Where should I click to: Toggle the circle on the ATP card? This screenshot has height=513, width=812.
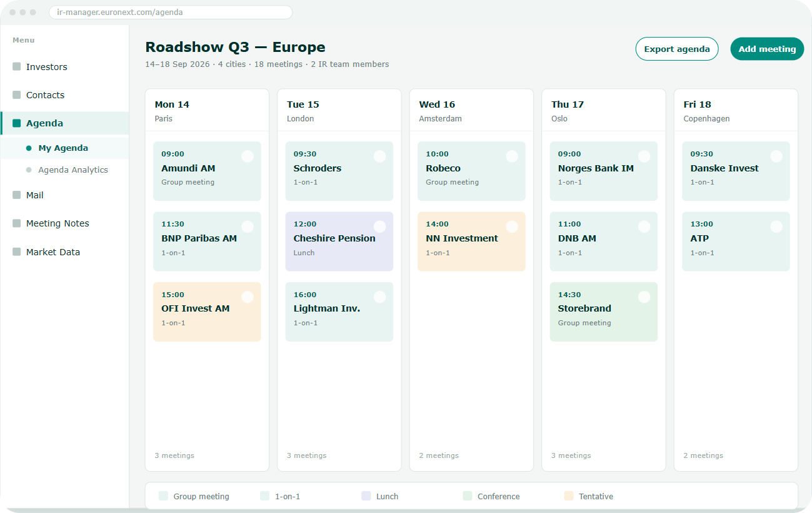[776, 226]
